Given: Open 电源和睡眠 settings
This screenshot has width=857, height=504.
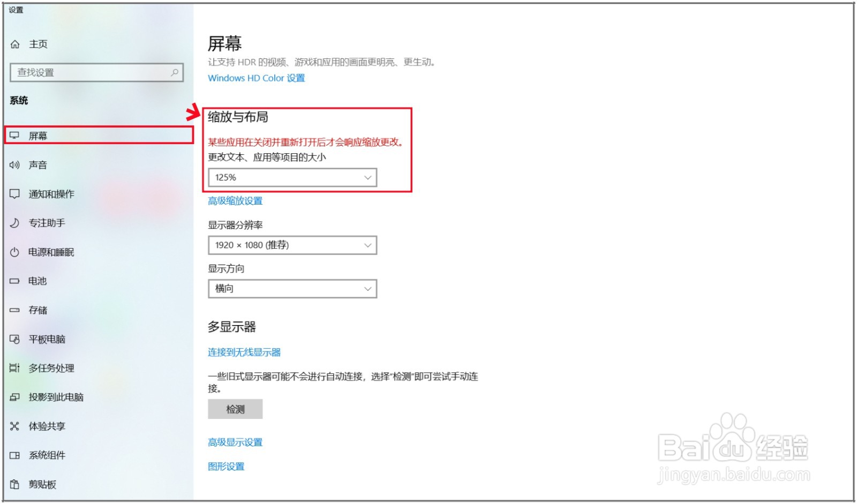Looking at the screenshot, I should pyautogui.click(x=51, y=252).
